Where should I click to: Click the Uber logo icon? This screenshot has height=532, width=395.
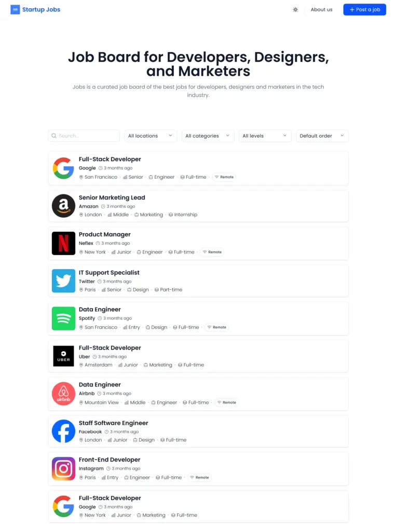tap(63, 356)
